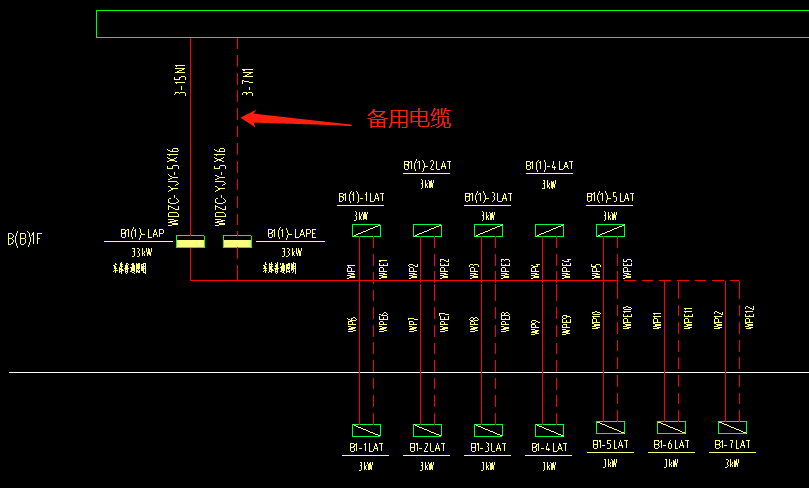The width and height of the screenshot is (809, 488).
Task: Click the 33kW value under B1(1)-LAP
Action: 141,253
